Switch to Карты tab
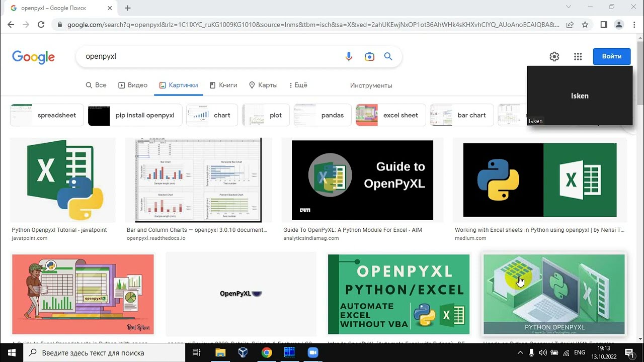This screenshot has height=362, width=644. click(263, 85)
